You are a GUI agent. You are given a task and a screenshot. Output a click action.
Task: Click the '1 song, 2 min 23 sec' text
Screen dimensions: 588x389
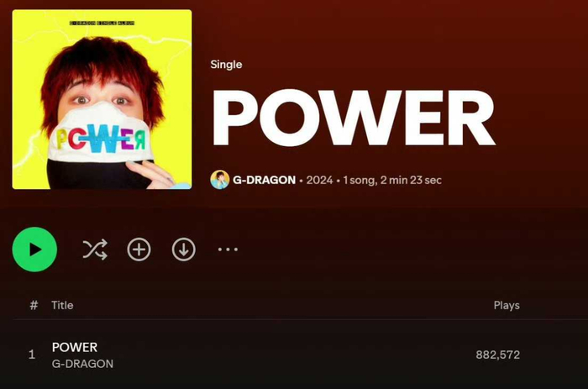coord(392,180)
